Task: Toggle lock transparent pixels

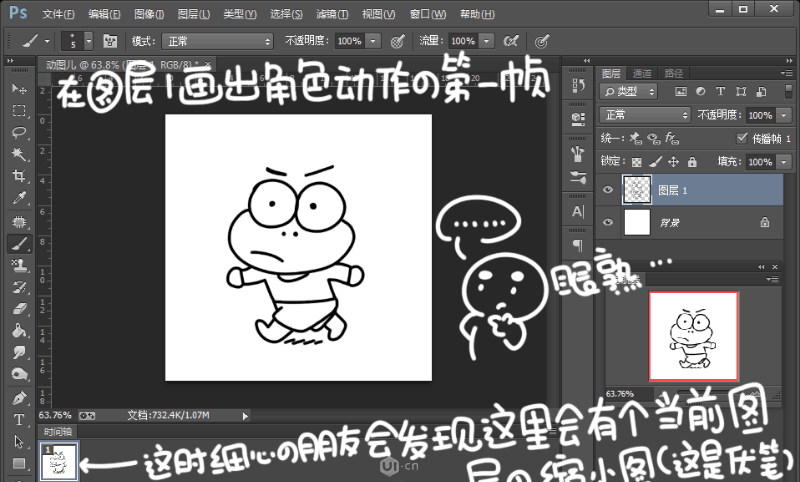Action: click(636, 162)
